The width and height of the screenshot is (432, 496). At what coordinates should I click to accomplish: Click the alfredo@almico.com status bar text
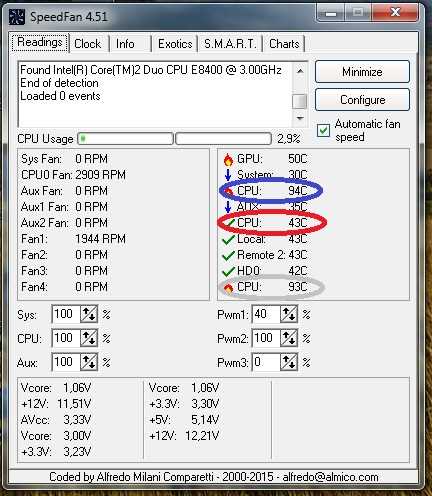(x=330, y=477)
